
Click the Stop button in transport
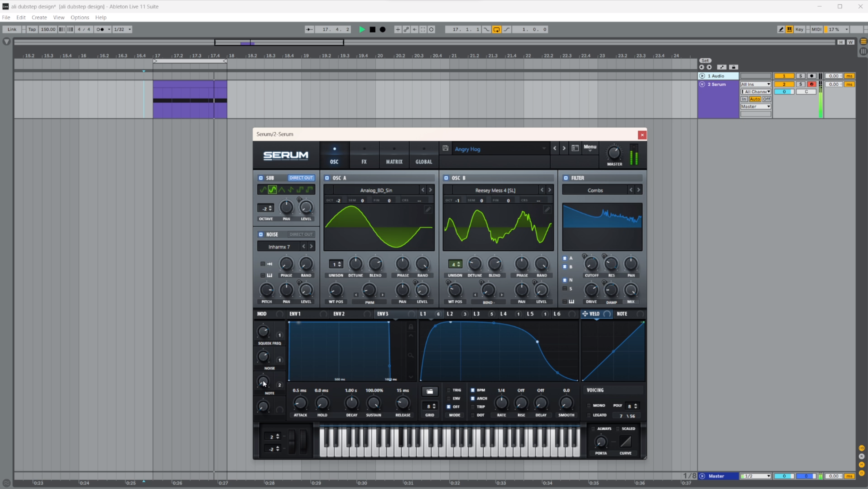pyautogui.click(x=373, y=29)
